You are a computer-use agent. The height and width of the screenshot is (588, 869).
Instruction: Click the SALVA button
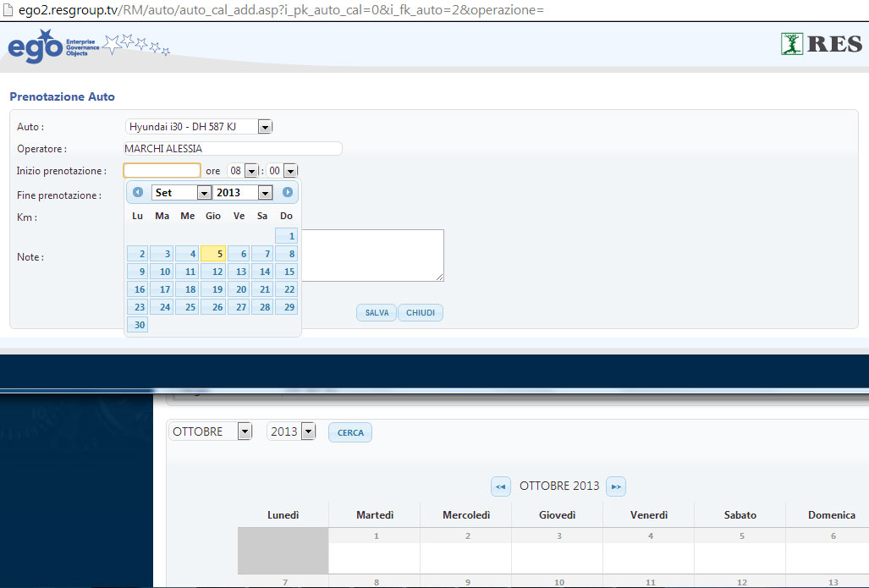coord(377,312)
